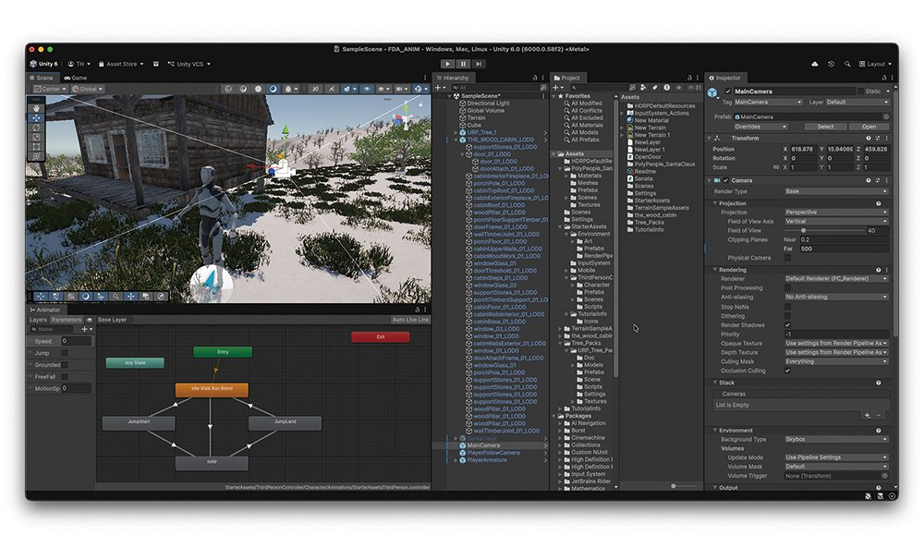Image resolution: width=924 pixels, height=560 pixels.
Task: Open the undo history icon
Action: pyautogui.click(x=831, y=64)
